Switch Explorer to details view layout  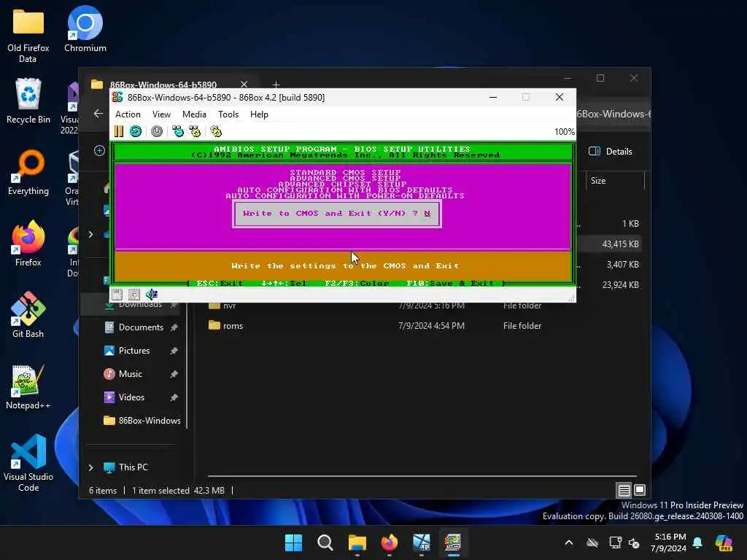[624, 490]
